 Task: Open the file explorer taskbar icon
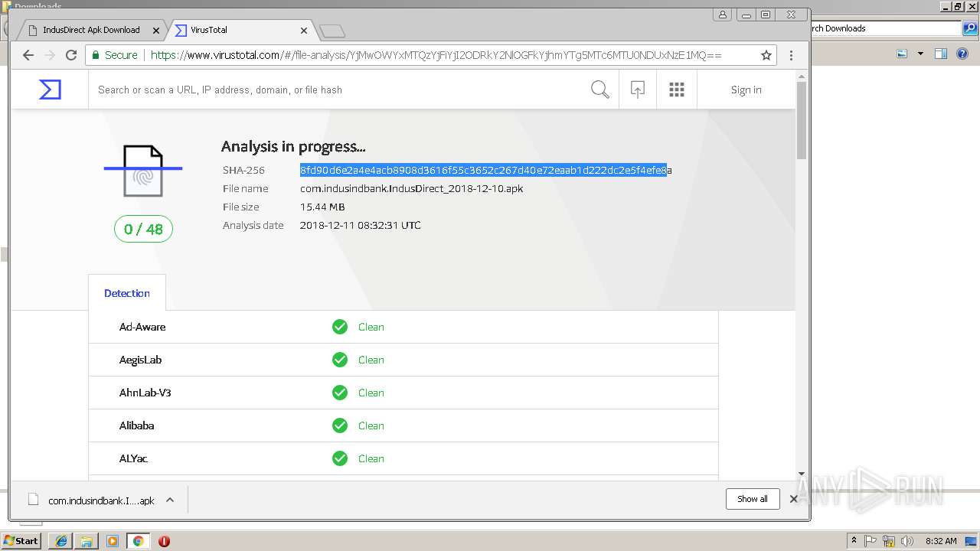point(87,541)
